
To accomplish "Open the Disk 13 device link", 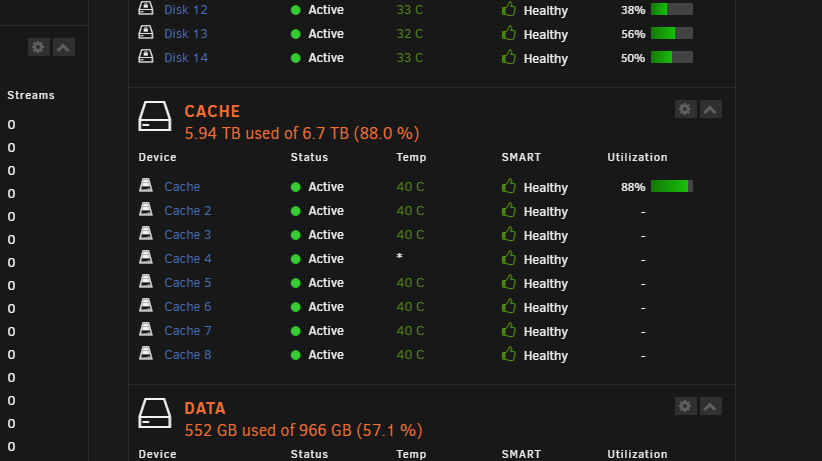I will (x=186, y=34).
